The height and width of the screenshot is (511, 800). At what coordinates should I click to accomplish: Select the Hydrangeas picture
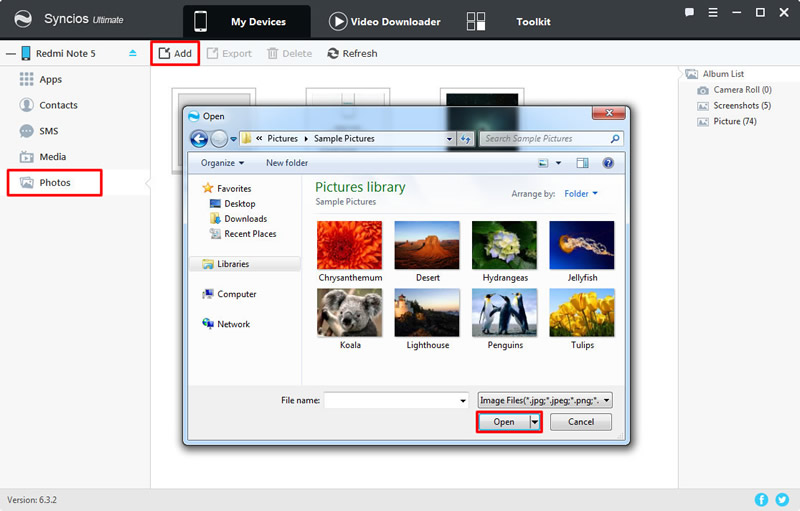coord(505,251)
